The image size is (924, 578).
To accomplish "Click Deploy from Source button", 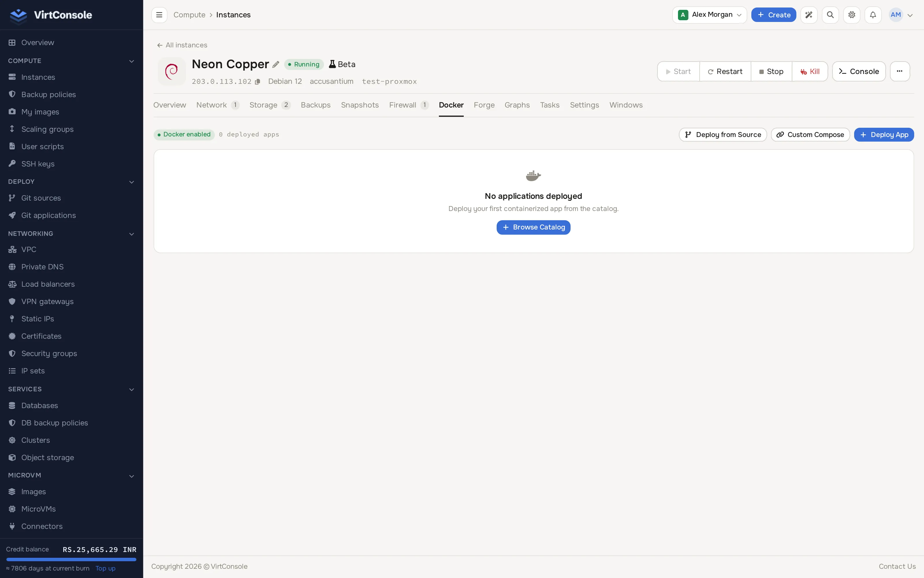I will tap(722, 135).
